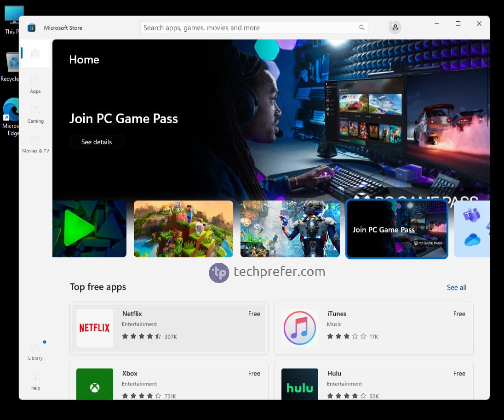504x420 pixels.
Task: Go to the Store Home page
Action: [x=35, y=53]
